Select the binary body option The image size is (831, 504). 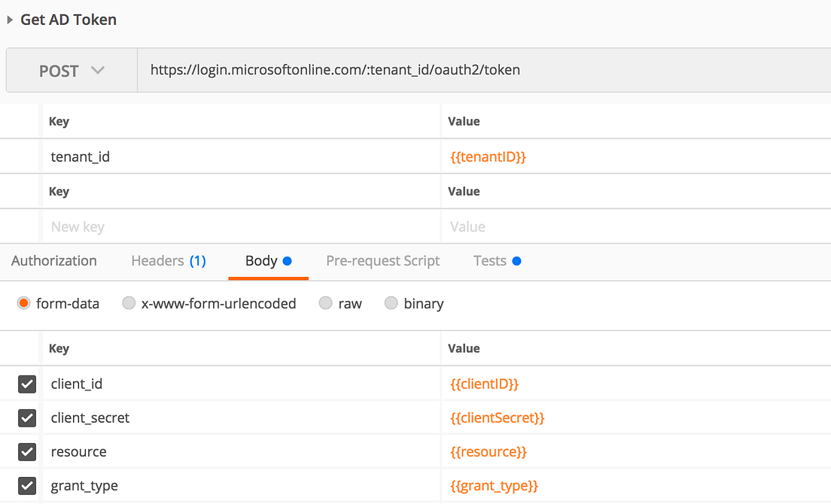(391, 303)
